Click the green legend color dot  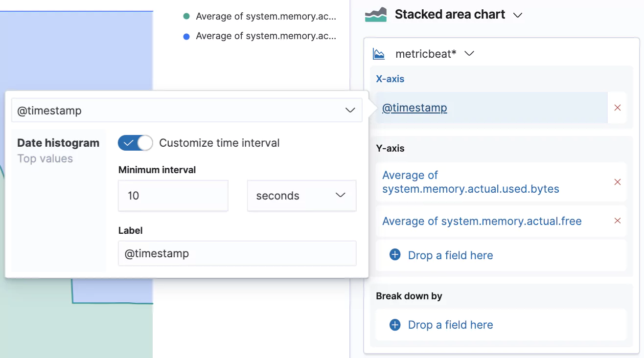[x=186, y=16]
